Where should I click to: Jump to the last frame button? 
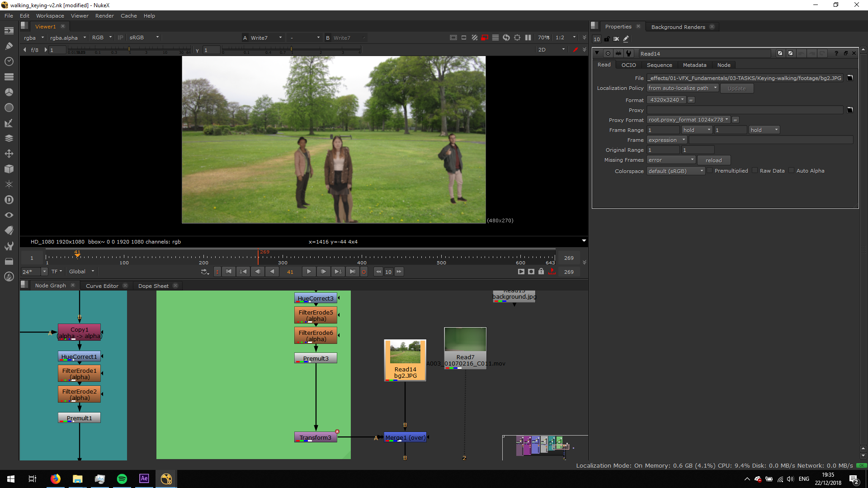352,272
